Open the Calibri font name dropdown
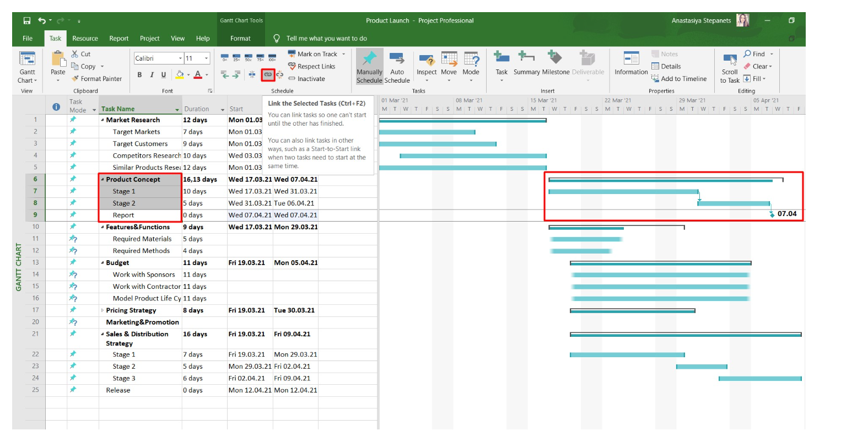 (x=180, y=58)
